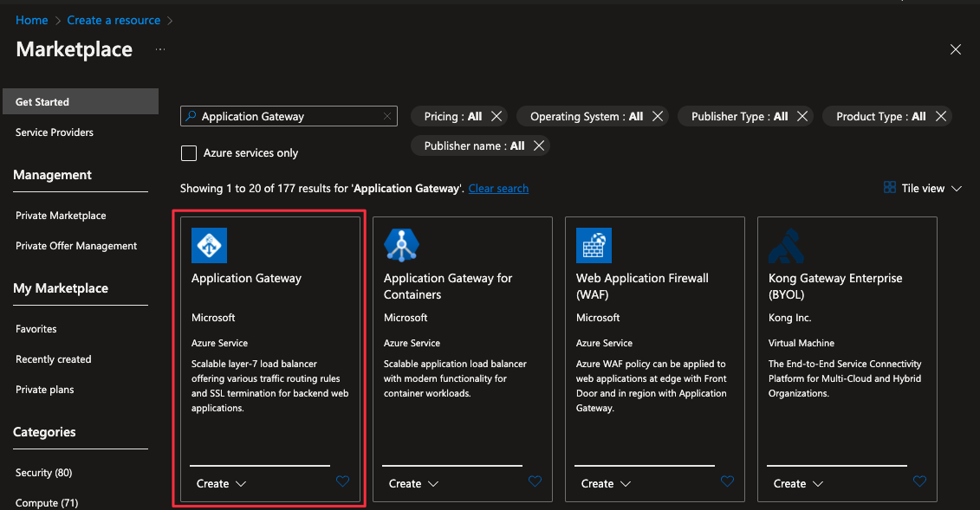The width and height of the screenshot is (980, 510).
Task: Clear the search box text with X
Action: pyautogui.click(x=386, y=116)
